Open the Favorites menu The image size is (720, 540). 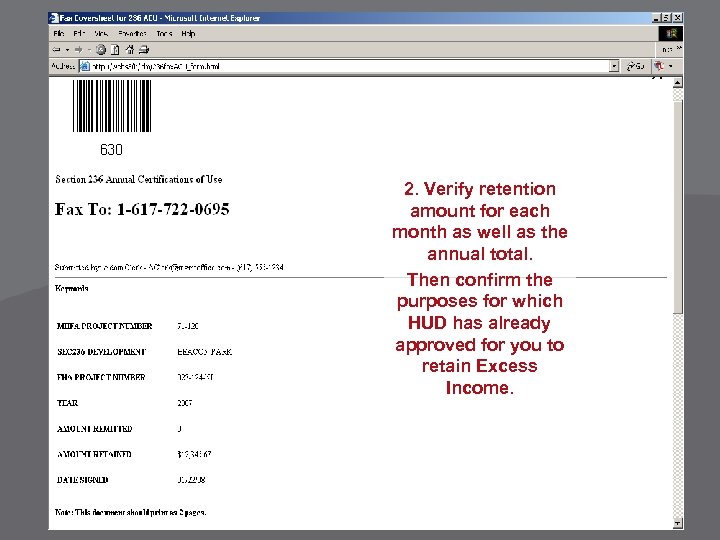click(x=132, y=34)
